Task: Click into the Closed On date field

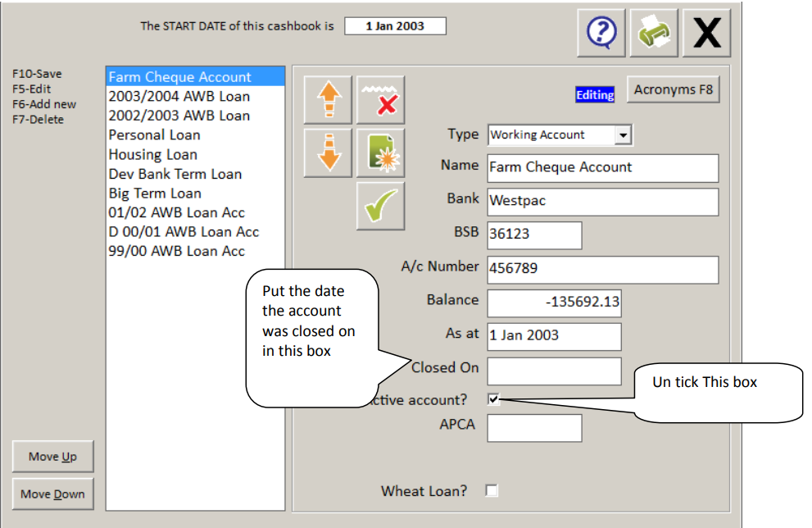Action: tap(554, 371)
